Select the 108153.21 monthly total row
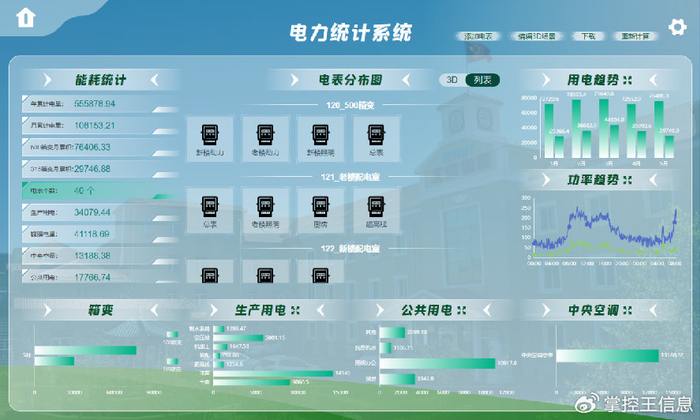The width and height of the screenshot is (700, 420). coord(100,125)
